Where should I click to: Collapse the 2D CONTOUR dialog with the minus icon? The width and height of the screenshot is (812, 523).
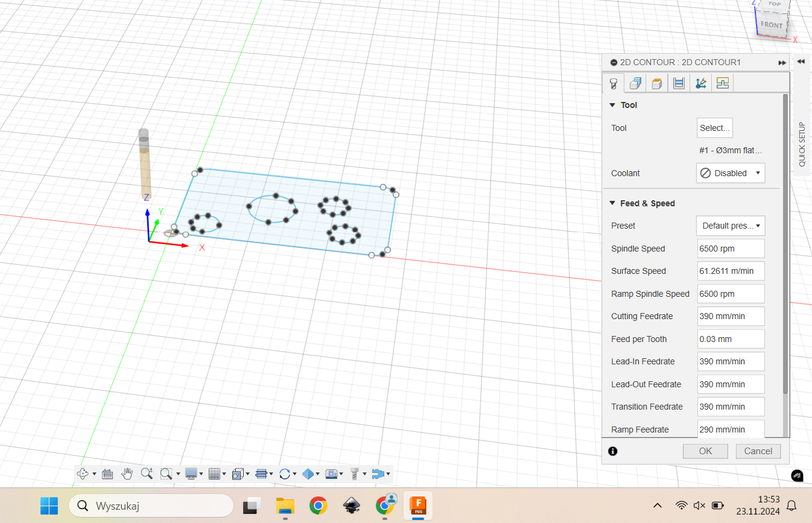tap(614, 63)
